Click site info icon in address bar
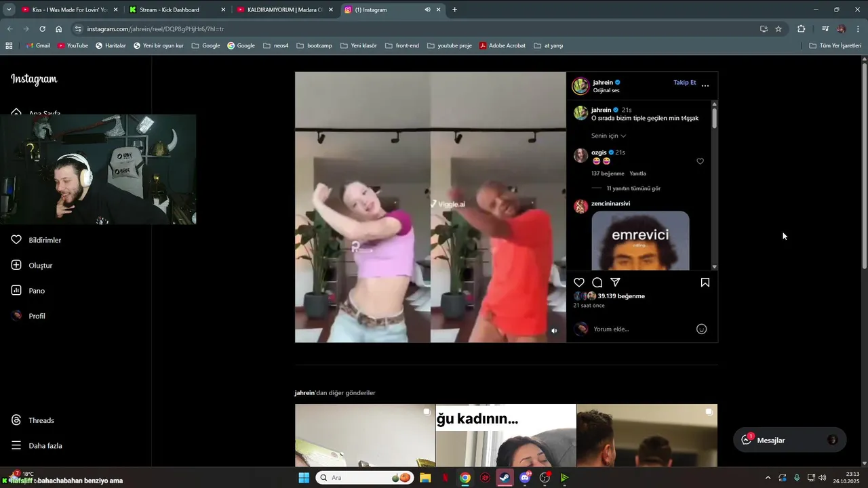 point(78,29)
